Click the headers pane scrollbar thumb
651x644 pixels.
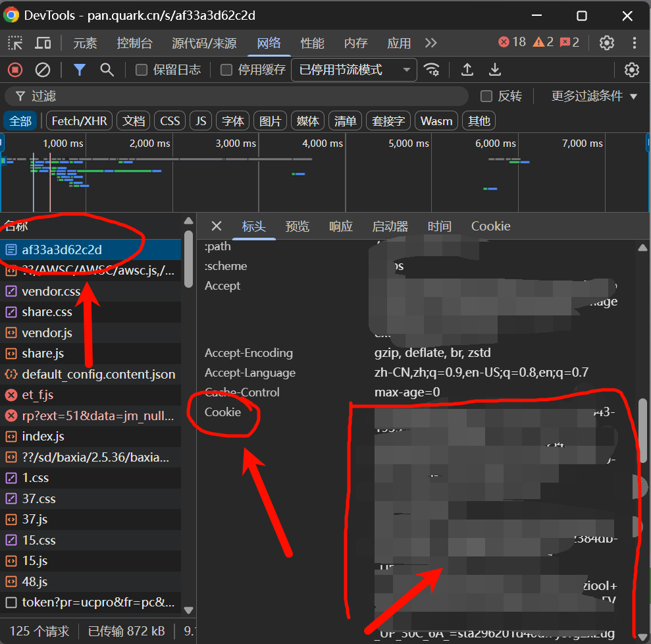[x=642, y=431]
